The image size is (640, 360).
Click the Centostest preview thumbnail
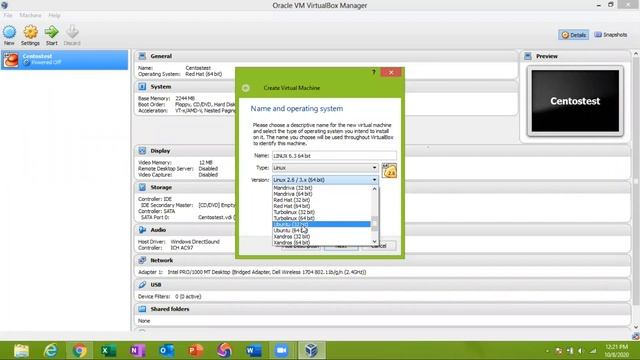pos(575,101)
